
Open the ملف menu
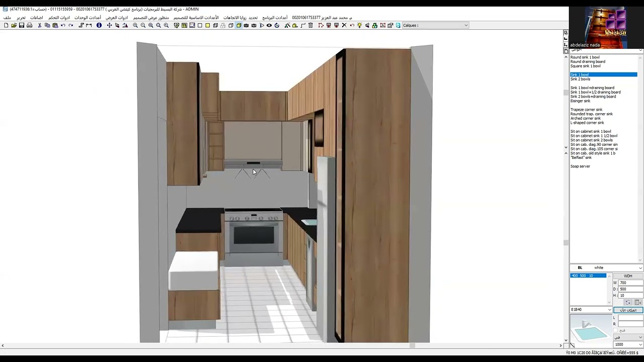tap(7, 18)
